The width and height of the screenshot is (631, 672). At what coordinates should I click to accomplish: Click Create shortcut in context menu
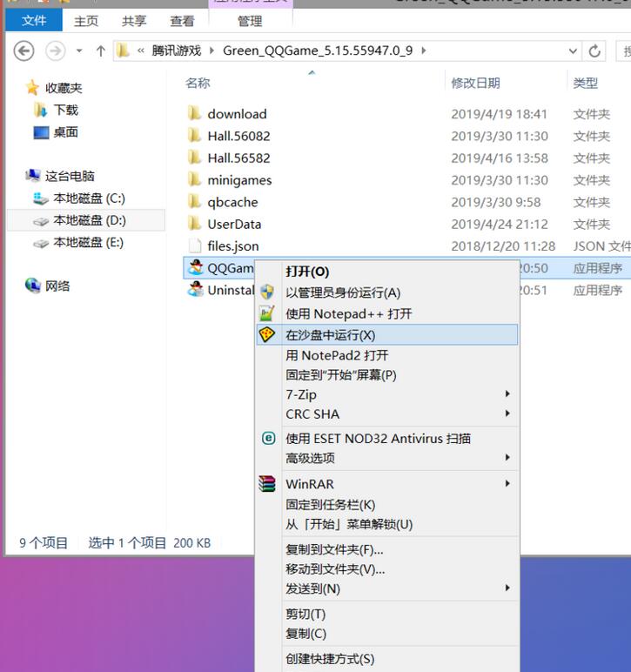pos(330,659)
